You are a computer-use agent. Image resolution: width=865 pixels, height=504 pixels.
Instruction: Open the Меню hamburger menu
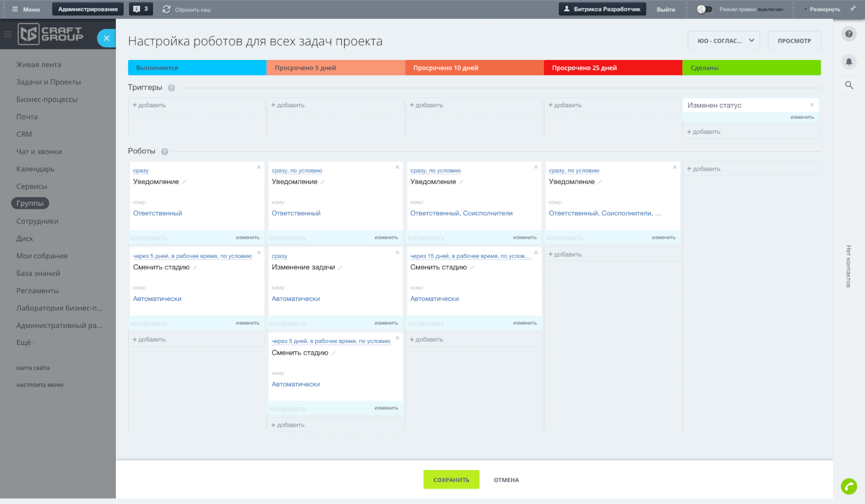(x=26, y=9)
